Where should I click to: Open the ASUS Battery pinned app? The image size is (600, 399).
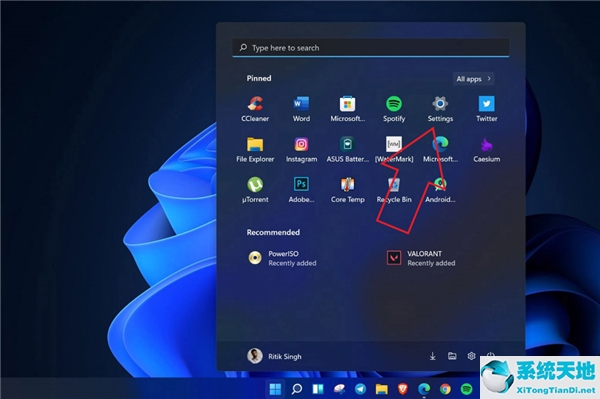[347, 150]
